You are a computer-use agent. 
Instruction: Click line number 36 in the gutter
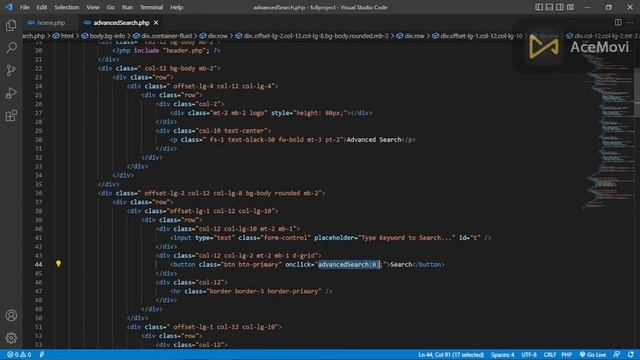[x=38, y=193]
